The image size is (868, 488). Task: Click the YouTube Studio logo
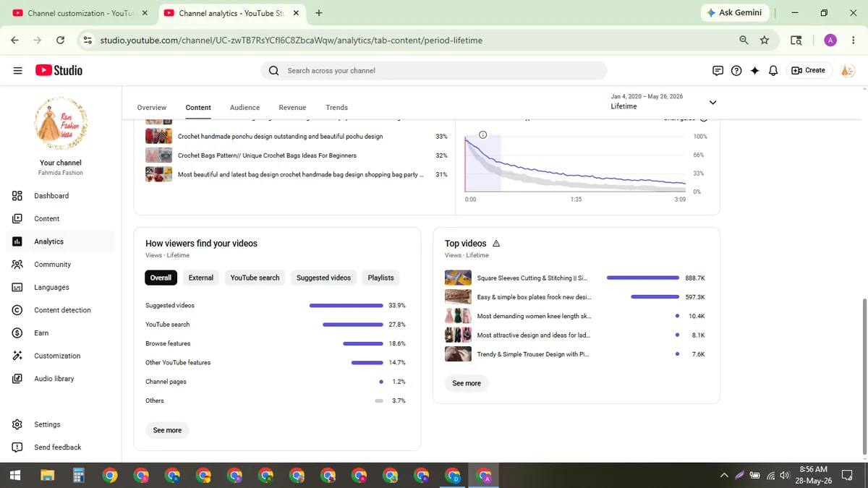pos(59,70)
